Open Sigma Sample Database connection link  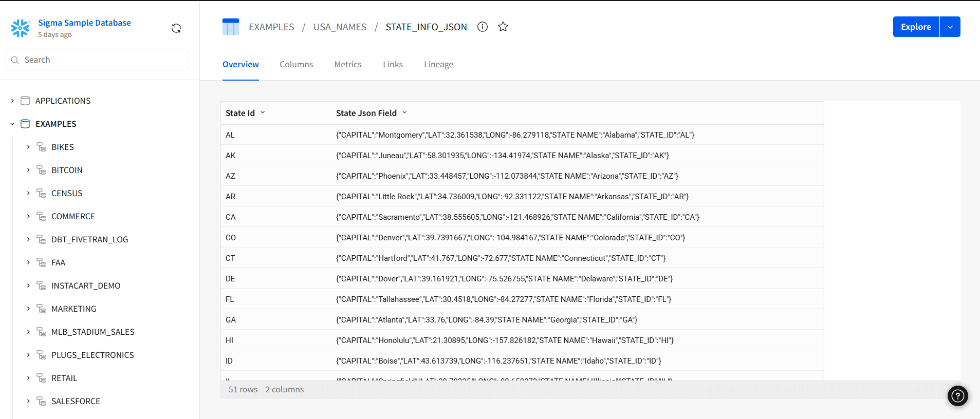(x=84, y=23)
